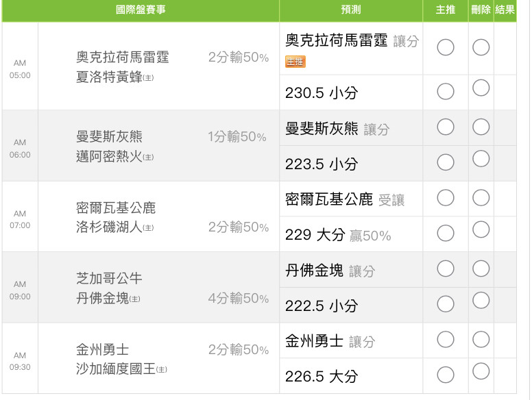Click the 洛杉磯湖人 team name
Viewport: 532px width, 400px height.
[109, 227]
